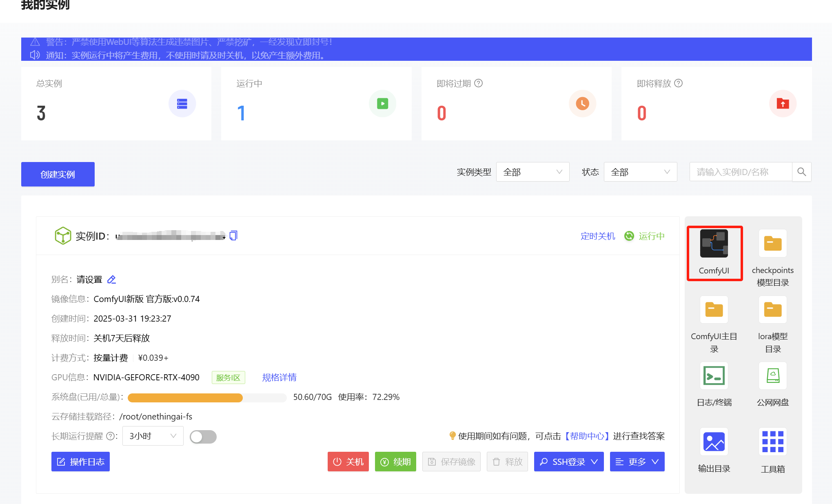Screen dimensions: 832x504
Task: Open the log/terminal icon
Action: pos(714,376)
